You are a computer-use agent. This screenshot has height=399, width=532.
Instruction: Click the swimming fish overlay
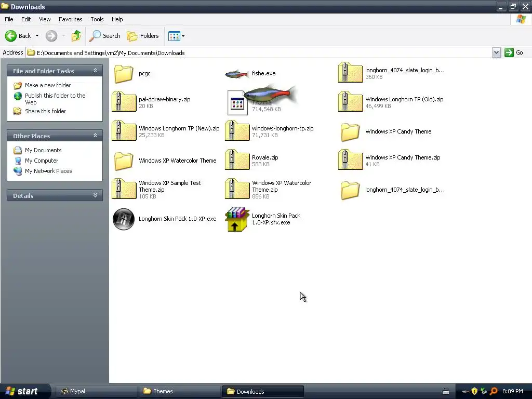click(x=270, y=94)
